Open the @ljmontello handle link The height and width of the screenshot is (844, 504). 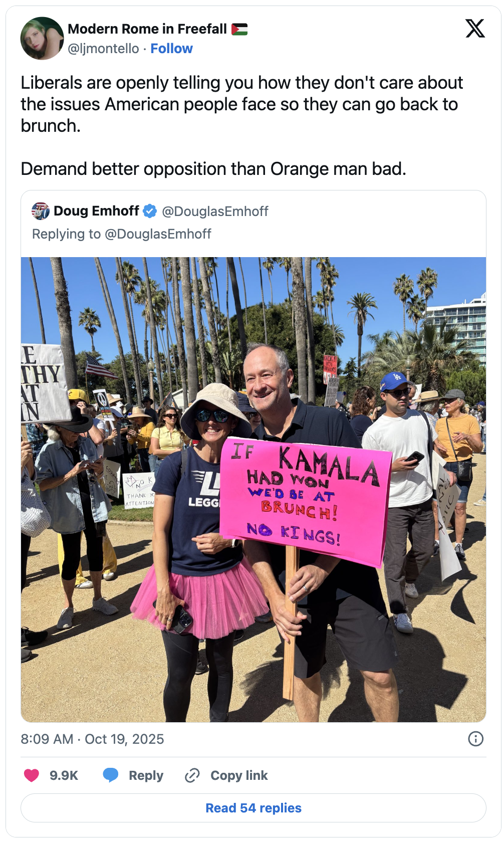[103, 49]
